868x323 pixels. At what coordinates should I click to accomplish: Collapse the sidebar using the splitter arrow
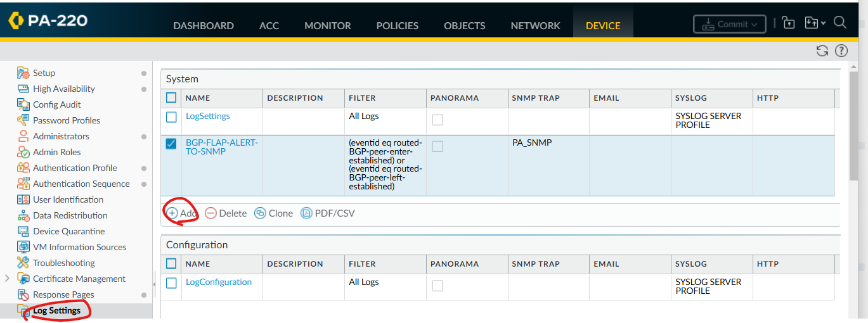pyautogui.click(x=155, y=284)
